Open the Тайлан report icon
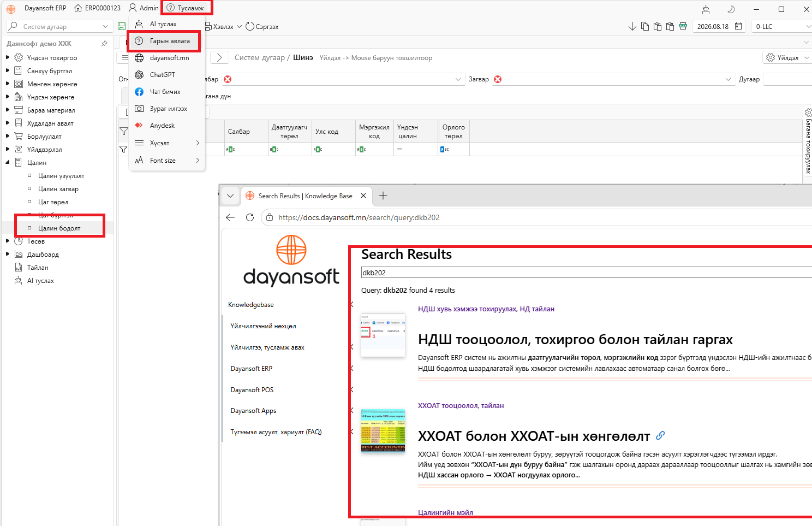 (x=19, y=268)
